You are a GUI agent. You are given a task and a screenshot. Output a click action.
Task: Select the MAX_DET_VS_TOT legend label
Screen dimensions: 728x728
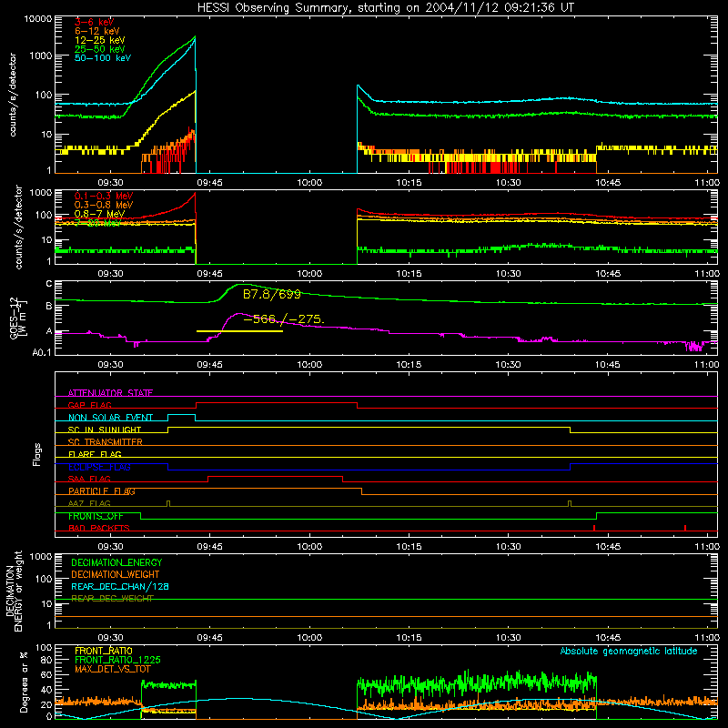pyautogui.click(x=113, y=669)
